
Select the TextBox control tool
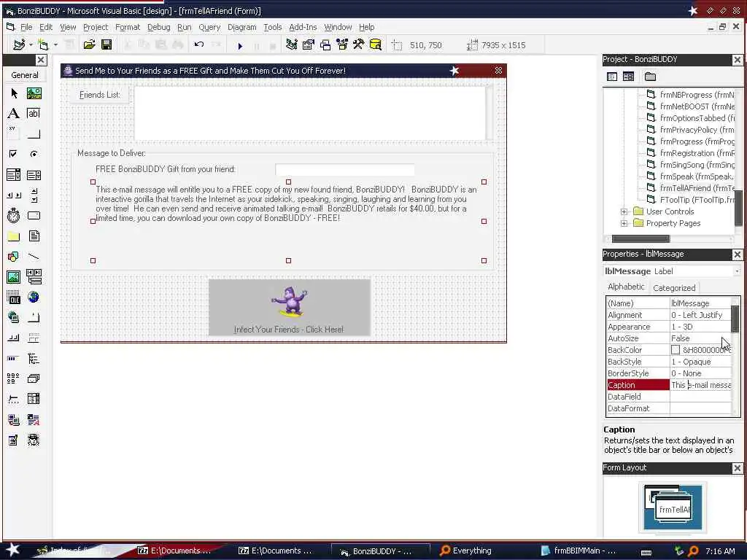(x=34, y=113)
